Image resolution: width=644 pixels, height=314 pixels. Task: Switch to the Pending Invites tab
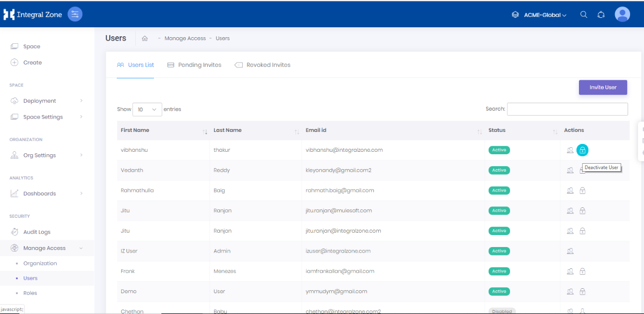pos(195,65)
